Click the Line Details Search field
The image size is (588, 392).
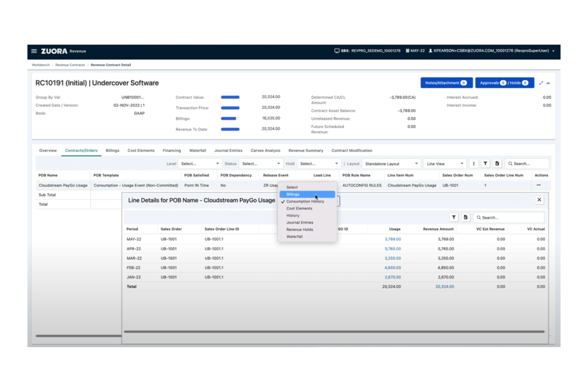point(509,217)
